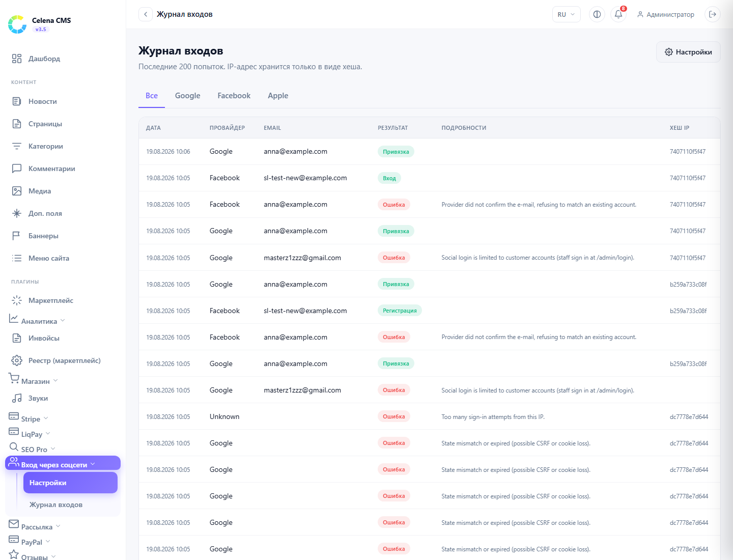Open the Медиа image icon
Viewport: 733px width, 560px height.
tap(17, 191)
